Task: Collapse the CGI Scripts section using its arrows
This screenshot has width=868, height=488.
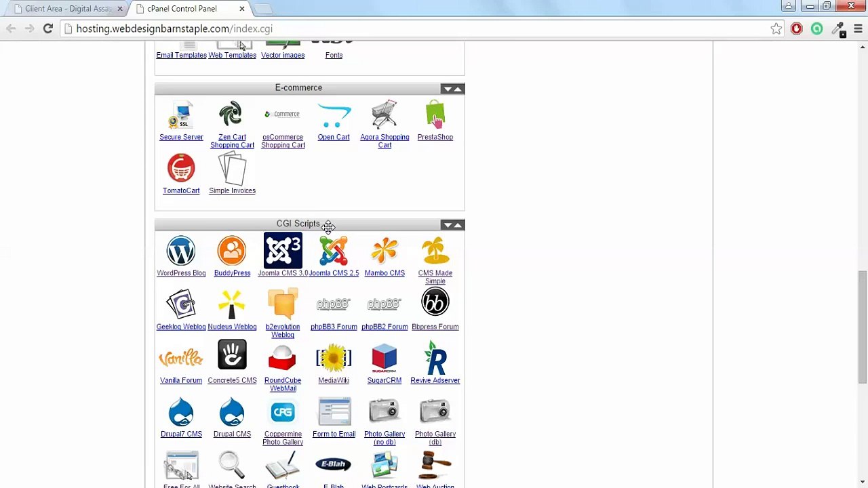Action: coord(452,224)
